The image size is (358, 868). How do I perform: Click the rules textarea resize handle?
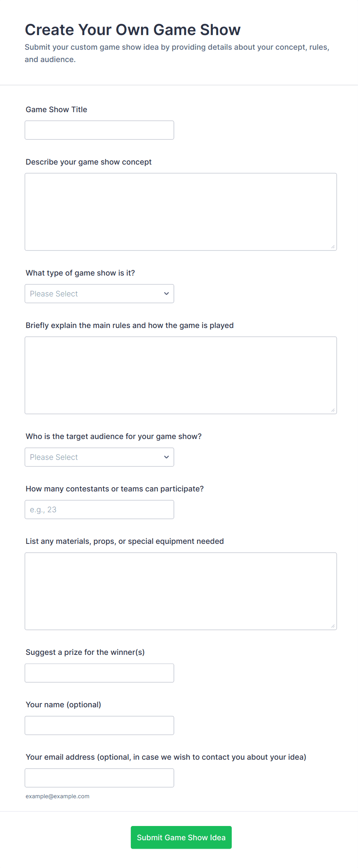pyautogui.click(x=333, y=410)
